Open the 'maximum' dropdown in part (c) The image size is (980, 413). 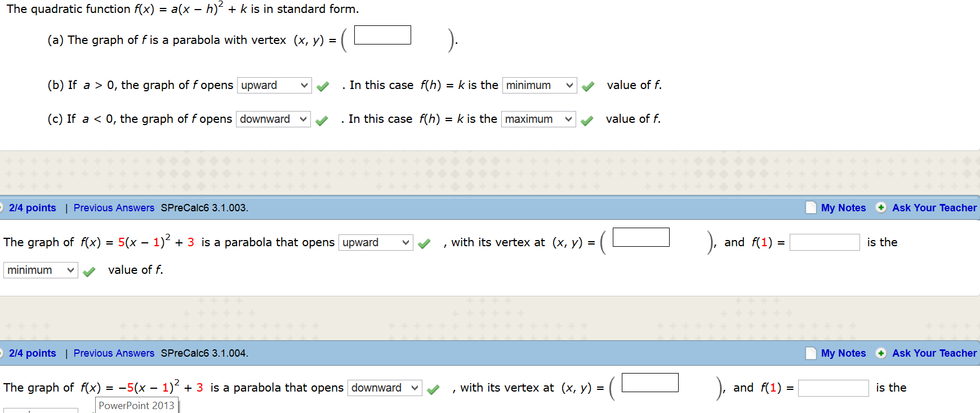pos(538,119)
